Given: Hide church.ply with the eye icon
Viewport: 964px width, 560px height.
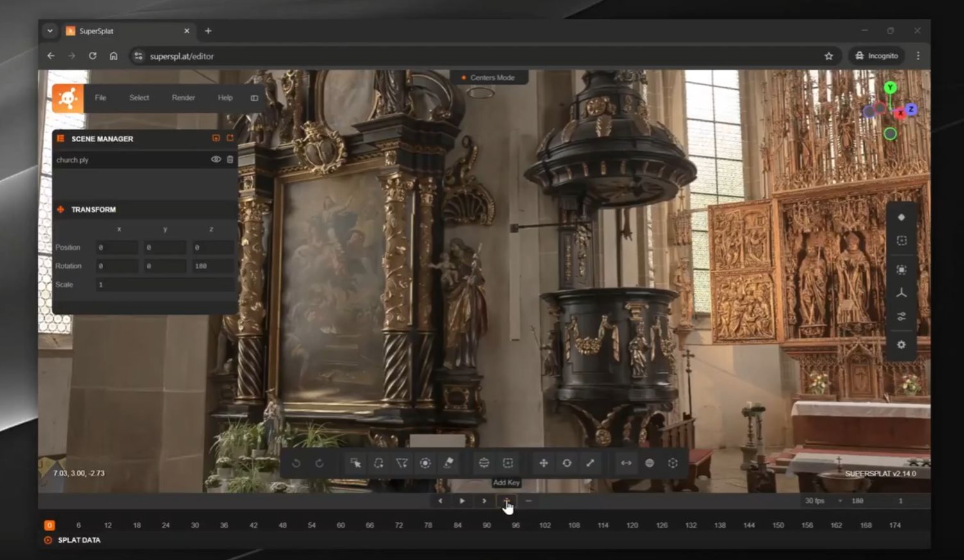Looking at the screenshot, I should 216,160.
